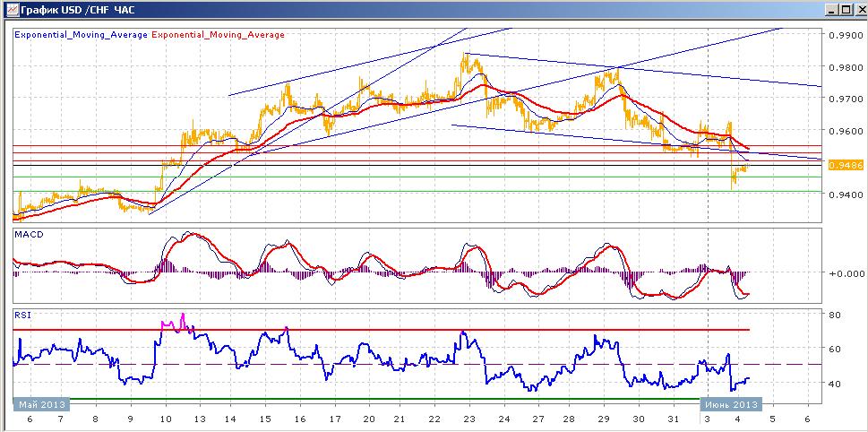
Task: Click the date label 14 on time axis
Action: pyautogui.click(x=232, y=419)
